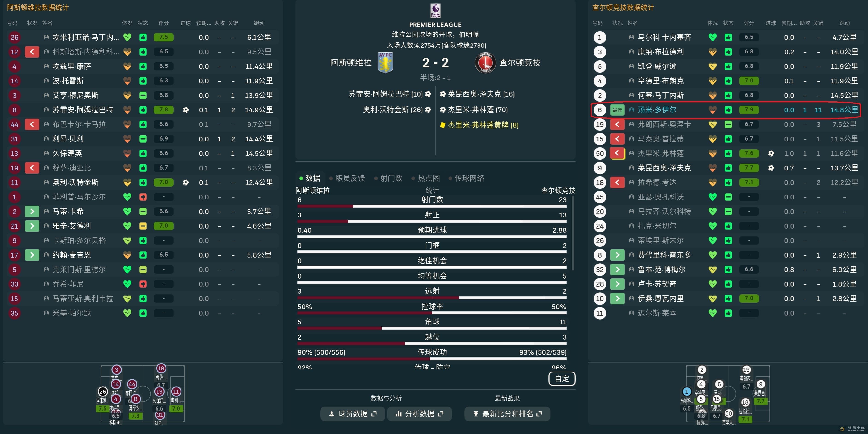Switch to the 数据 tab
The width and height of the screenshot is (868, 434).
click(x=310, y=178)
